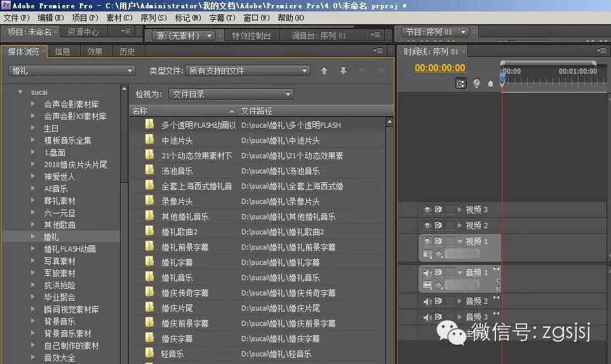Open the Source panel group flyout menu
611x364 pixels.
pos(375,35)
